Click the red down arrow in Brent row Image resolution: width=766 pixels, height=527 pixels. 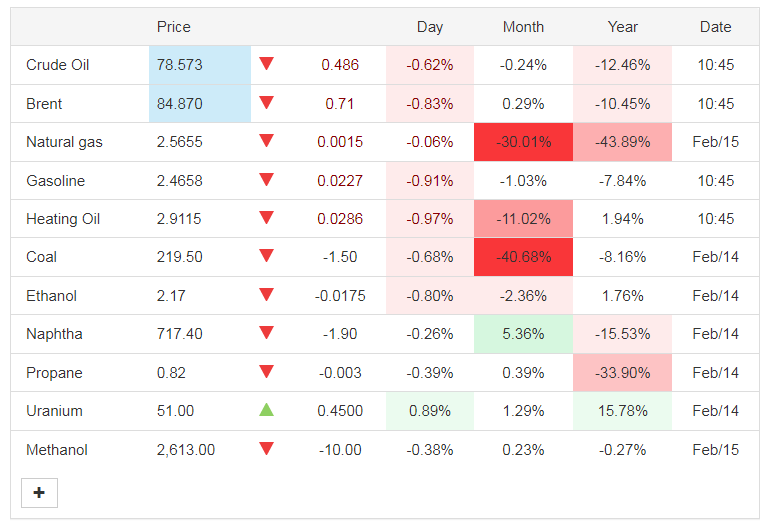tap(266, 103)
